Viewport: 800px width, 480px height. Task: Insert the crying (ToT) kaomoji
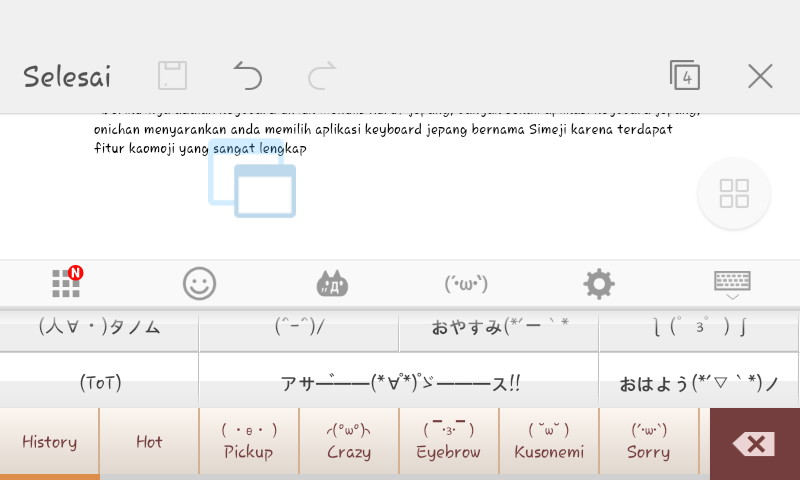99,381
